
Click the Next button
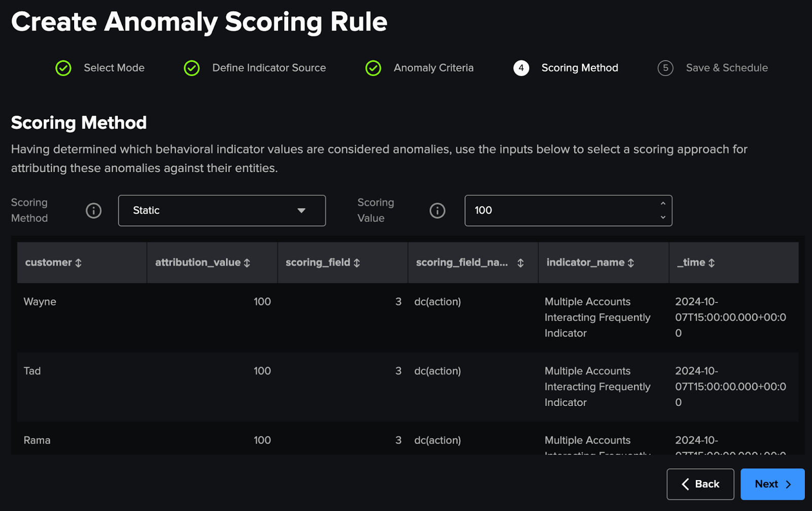772,484
